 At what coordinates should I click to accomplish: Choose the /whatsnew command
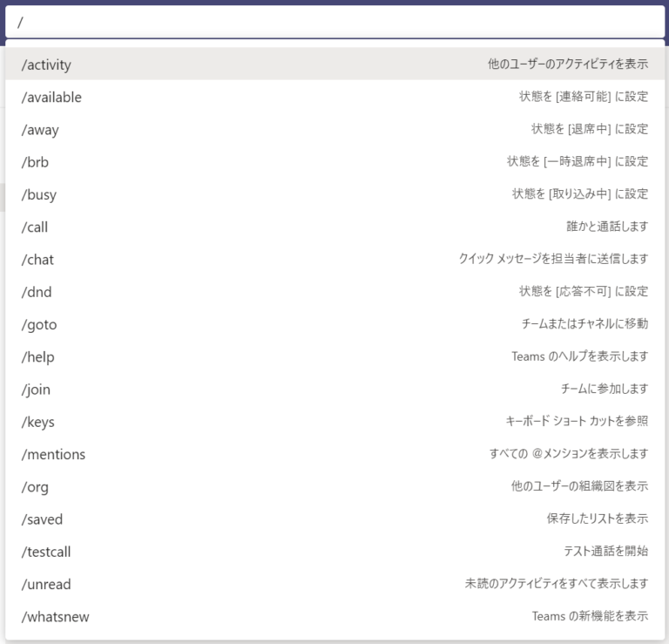55,617
